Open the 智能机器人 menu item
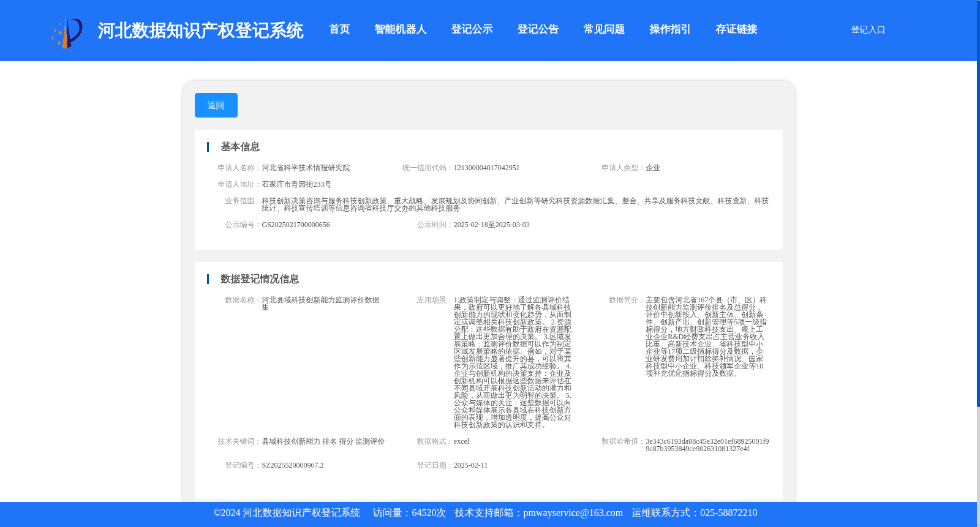 [x=400, y=29]
